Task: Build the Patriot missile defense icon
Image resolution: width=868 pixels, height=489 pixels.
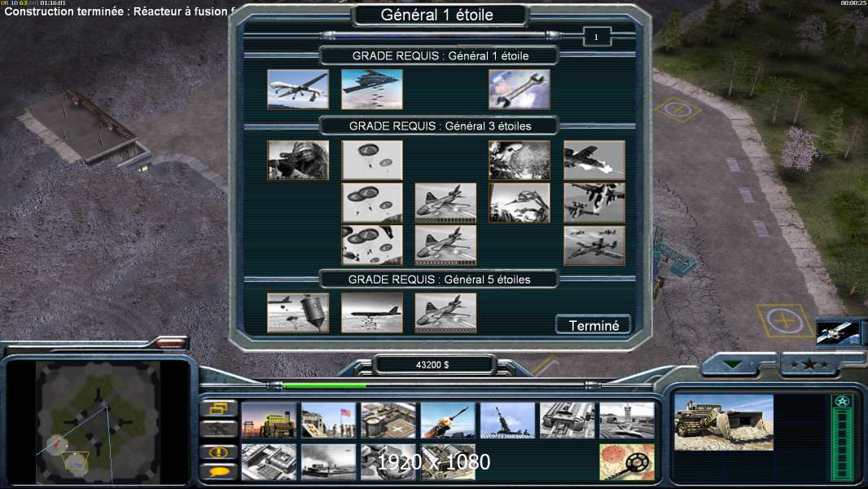Action: tap(448, 421)
